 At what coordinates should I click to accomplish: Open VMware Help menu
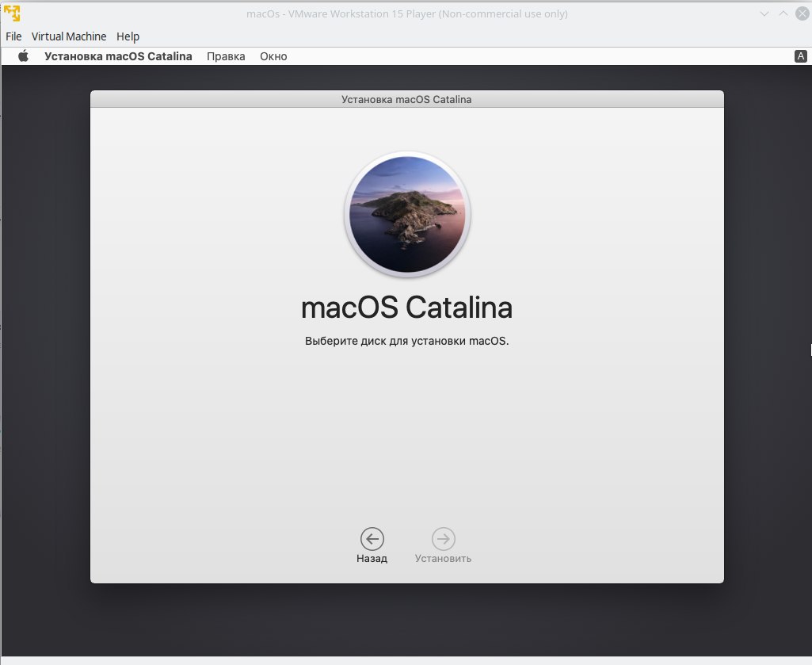128,36
